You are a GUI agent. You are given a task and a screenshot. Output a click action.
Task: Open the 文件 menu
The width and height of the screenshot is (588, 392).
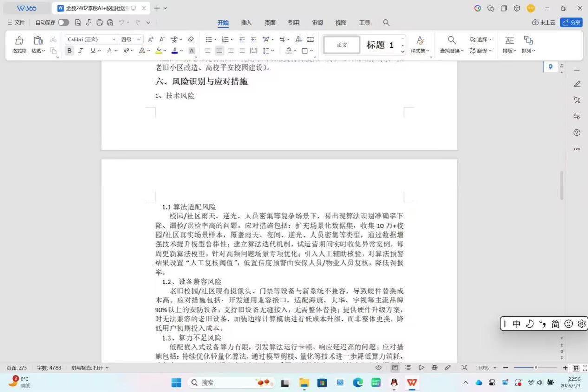pyautogui.click(x=16, y=22)
